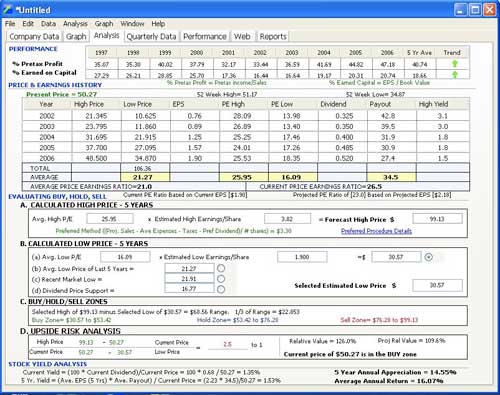This screenshot has width=500, height=395.
Task: Click the Average Annual Return = 16.07% text
Action: click(x=389, y=381)
